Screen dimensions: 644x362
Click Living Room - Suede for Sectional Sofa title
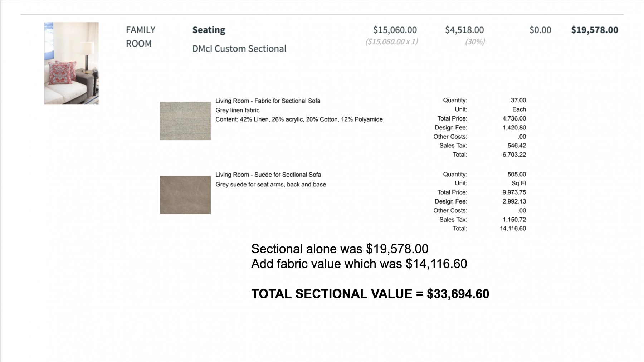click(x=268, y=175)
